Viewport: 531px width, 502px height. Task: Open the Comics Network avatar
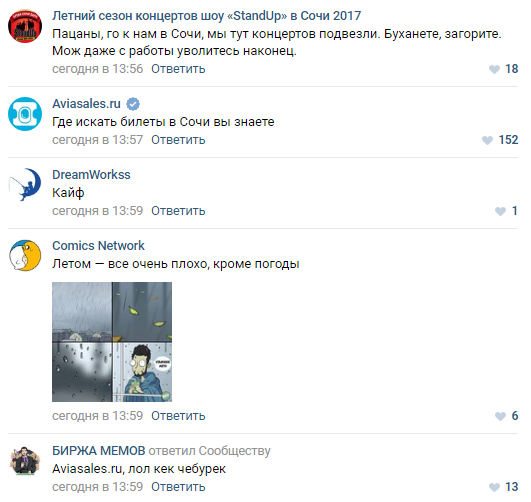tap(25, 256)
